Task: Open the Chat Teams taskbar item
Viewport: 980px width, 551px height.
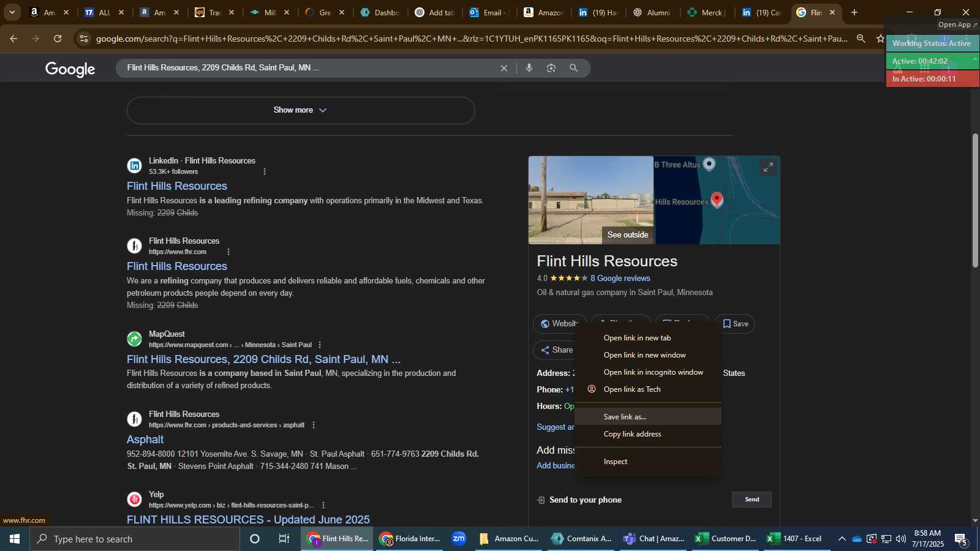Action: 654,539
